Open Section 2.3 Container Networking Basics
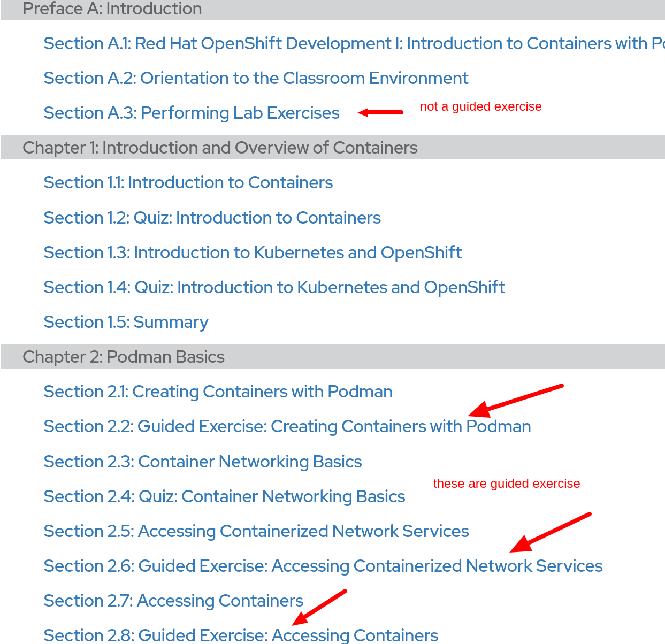Image resolution: width=665 pixels, height=644 pixels. tap(202, 462)
